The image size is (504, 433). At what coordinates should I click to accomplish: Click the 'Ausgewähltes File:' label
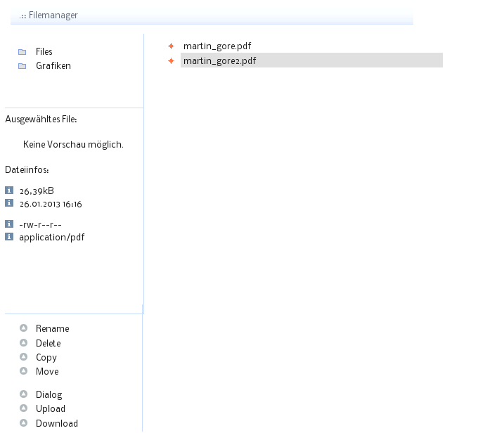point(41,119)
